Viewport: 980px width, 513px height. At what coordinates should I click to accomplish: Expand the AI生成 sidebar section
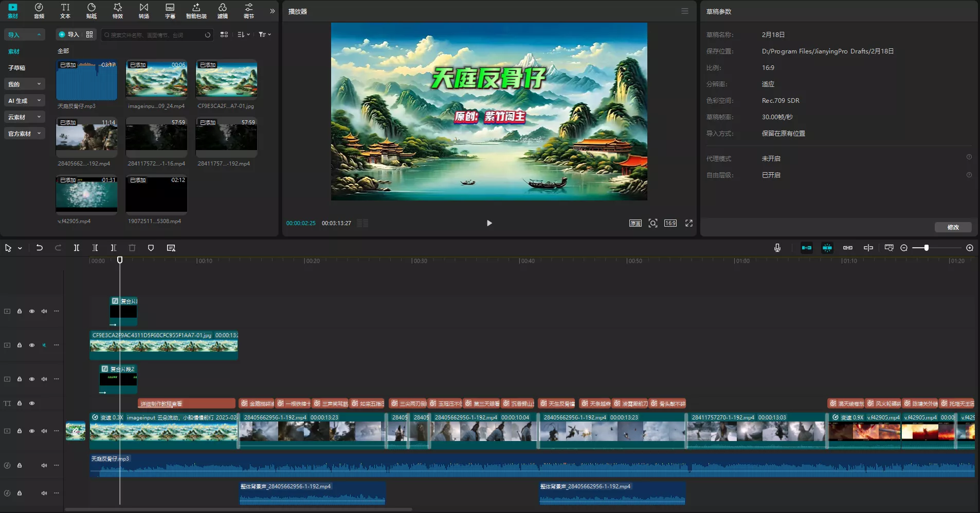(x=25, y=101)
